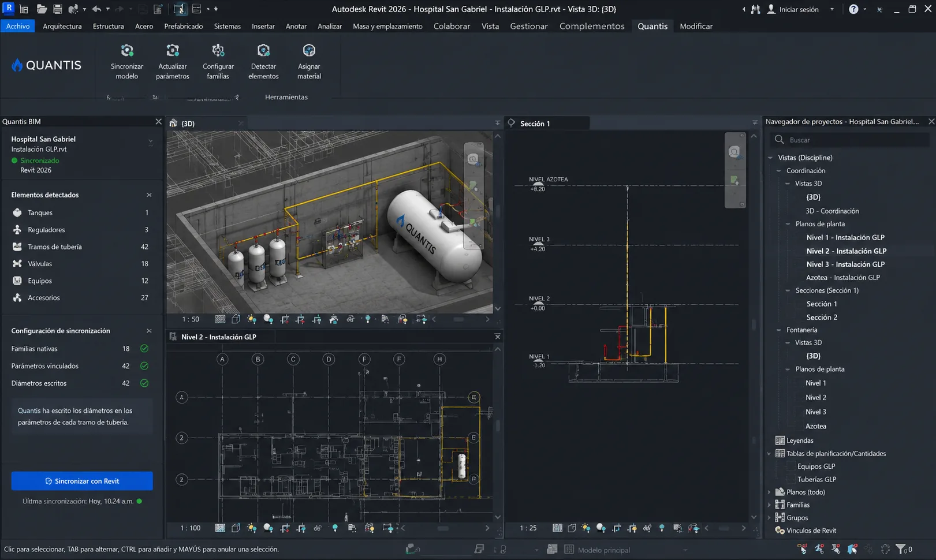Screen dimensions: 936x560
Task: Click the Revit application R logo
Action: pos(9,8)
